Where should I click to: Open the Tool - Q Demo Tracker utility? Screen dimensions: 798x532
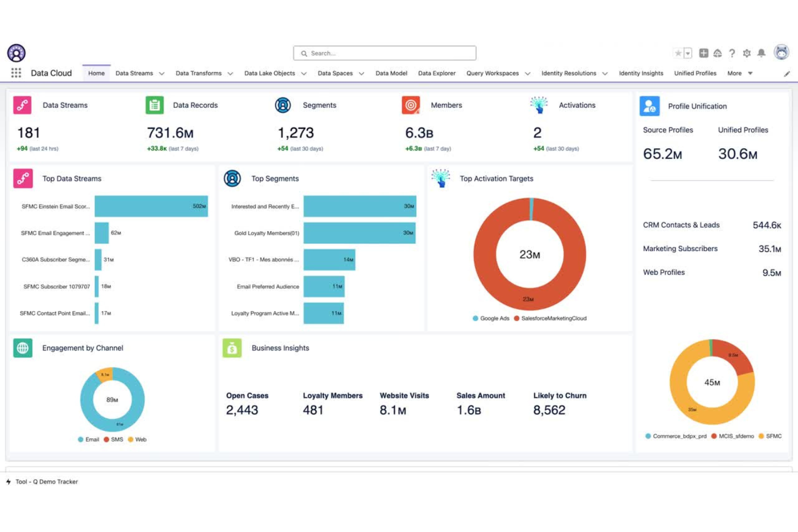[46, 482]
